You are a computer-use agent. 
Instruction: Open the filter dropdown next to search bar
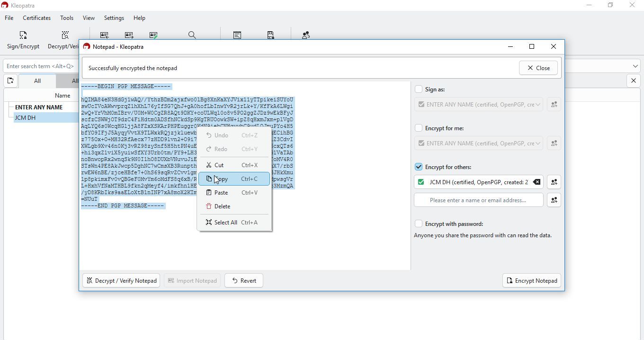[x=635, y=66]
